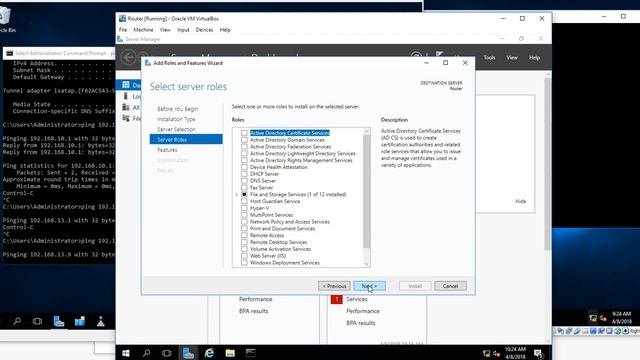Open search on the Router VM taskbar
The width and height of the screenshot is (640, 360).
pos(146,353)
